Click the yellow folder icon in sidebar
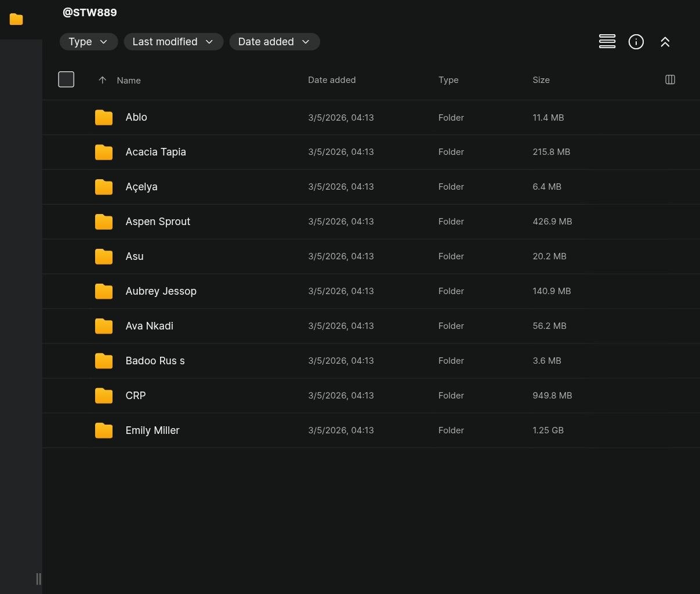Viewport: 700px width, 594px height. 16,19
